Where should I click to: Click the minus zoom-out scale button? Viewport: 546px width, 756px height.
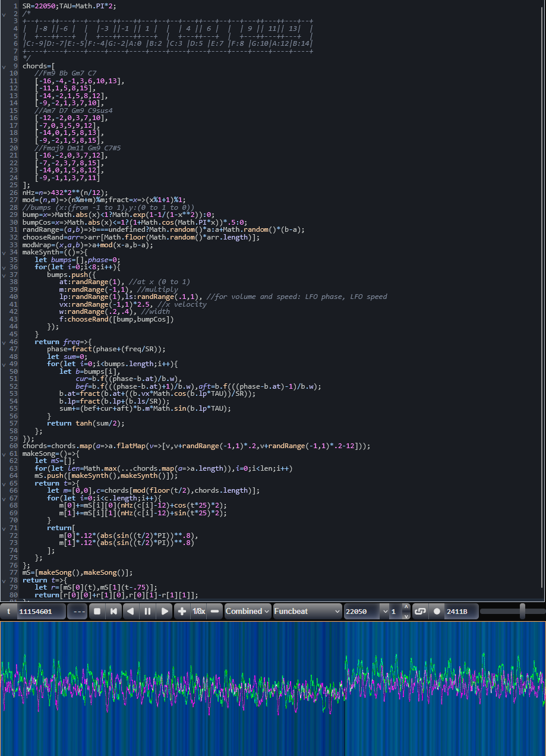tap(215, 611)
